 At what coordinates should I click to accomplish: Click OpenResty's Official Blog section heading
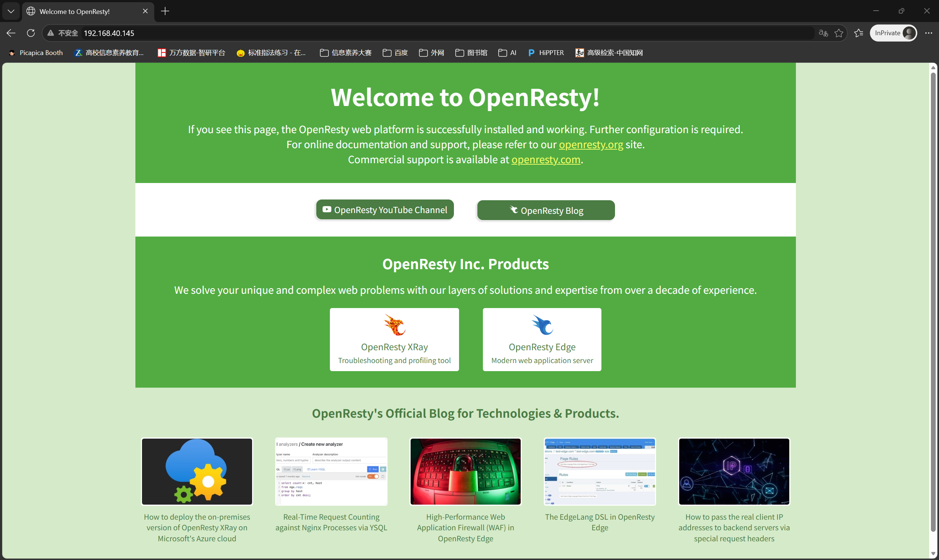[x=465, y=414]
